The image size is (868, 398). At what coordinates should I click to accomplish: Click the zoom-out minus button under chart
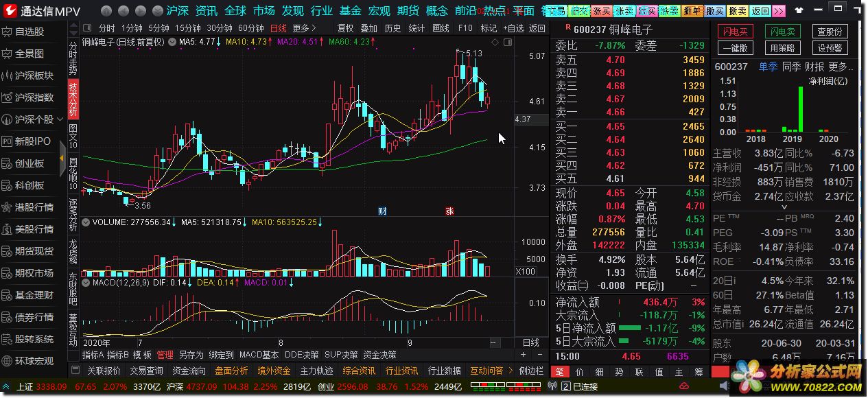(539, 355)
